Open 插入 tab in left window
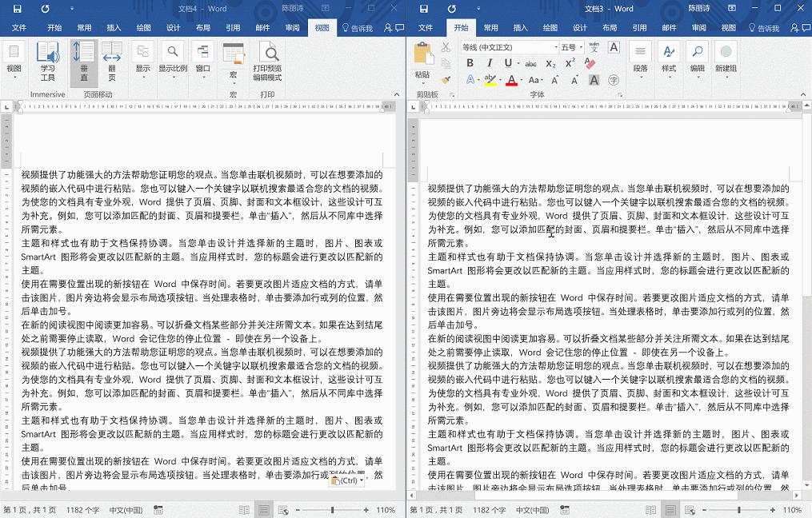Screen dimensions: 812x518 point(114,27)
